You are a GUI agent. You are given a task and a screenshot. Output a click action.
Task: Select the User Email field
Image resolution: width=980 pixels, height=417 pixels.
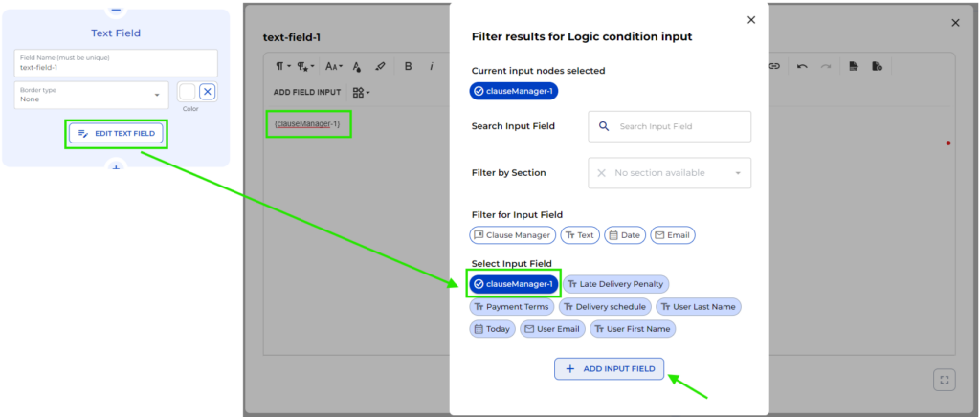point(552,329)
